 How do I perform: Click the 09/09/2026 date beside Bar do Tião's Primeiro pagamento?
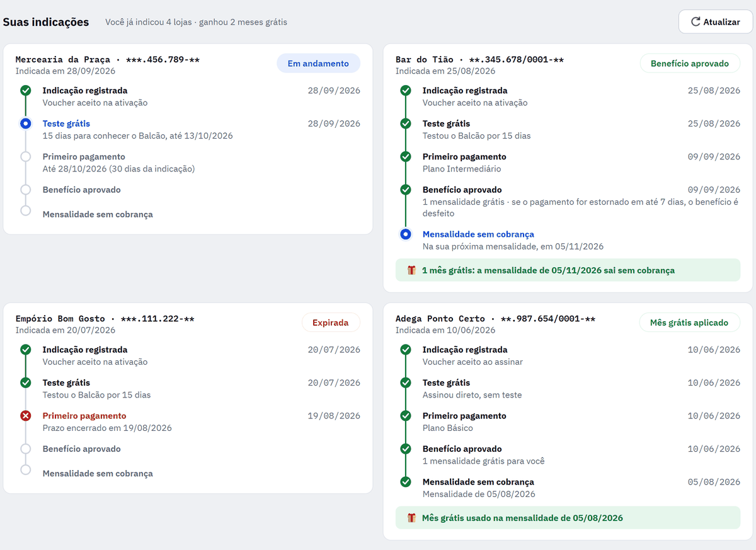click(714, 157)
